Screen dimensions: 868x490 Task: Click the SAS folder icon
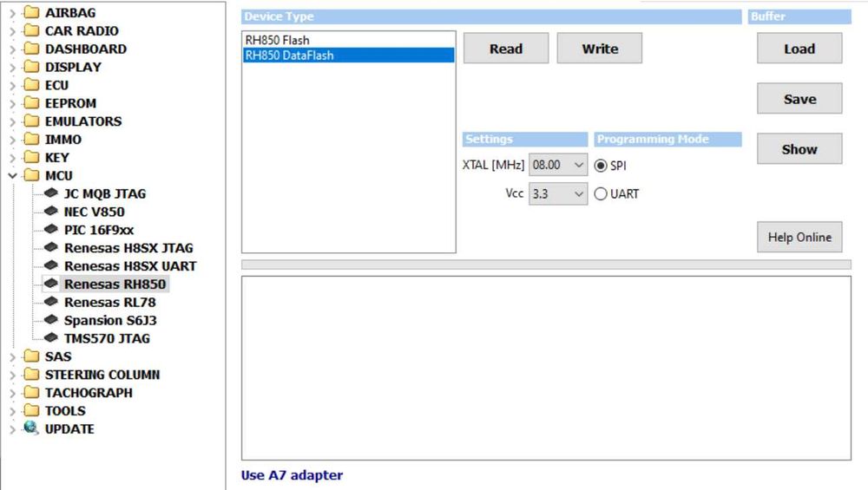coord(31,356)
